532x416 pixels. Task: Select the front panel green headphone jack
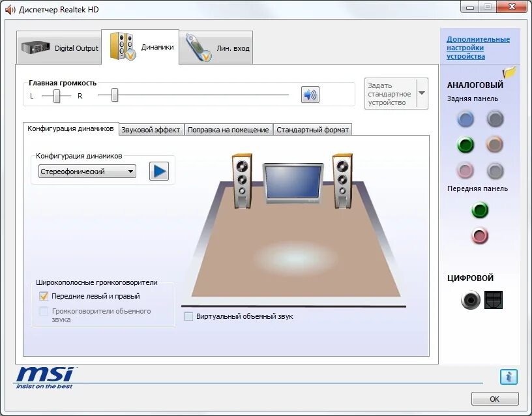point(480,211)
